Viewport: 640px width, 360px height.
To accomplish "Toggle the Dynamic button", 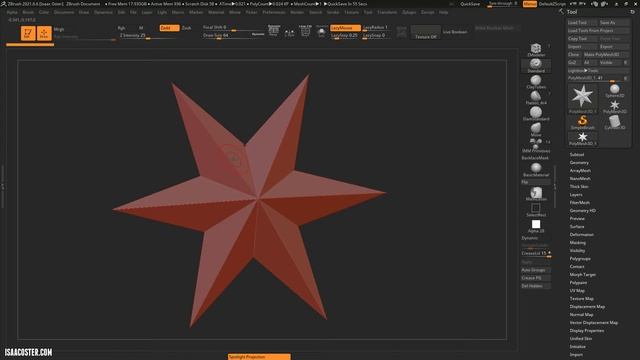I will click(x=530, y=238).
